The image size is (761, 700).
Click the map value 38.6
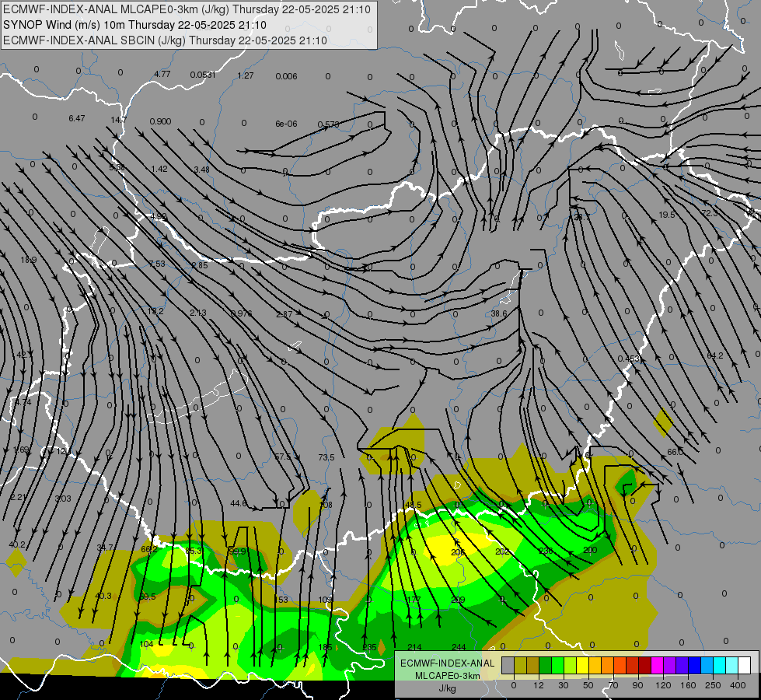pos(498,313)
